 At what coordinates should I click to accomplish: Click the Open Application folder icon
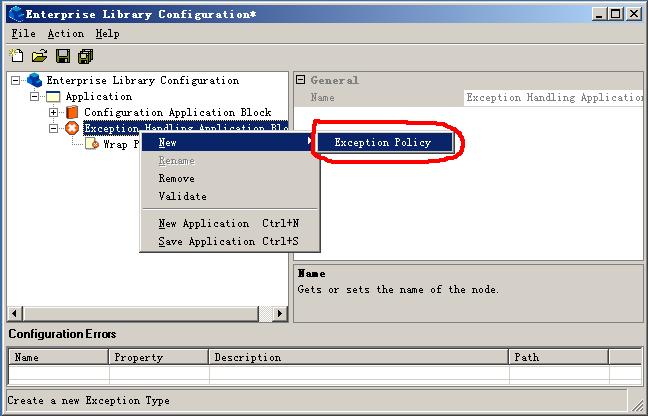39,55
